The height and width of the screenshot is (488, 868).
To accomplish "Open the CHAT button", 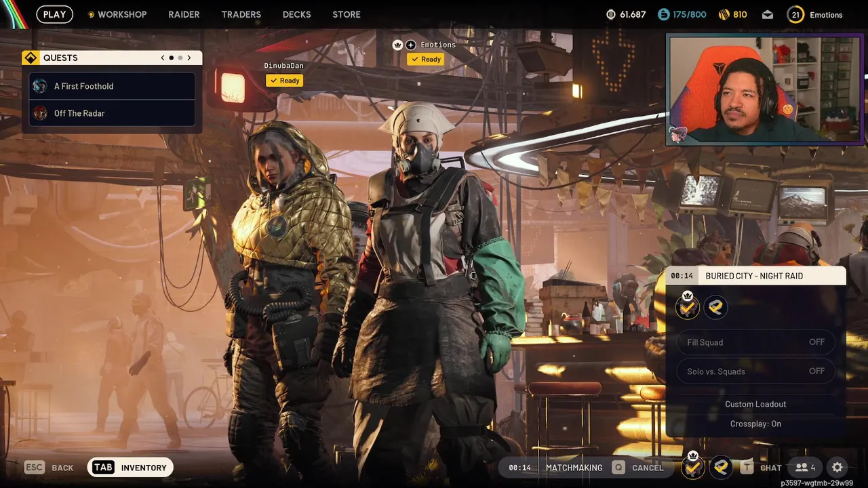I will pos(770,468).
